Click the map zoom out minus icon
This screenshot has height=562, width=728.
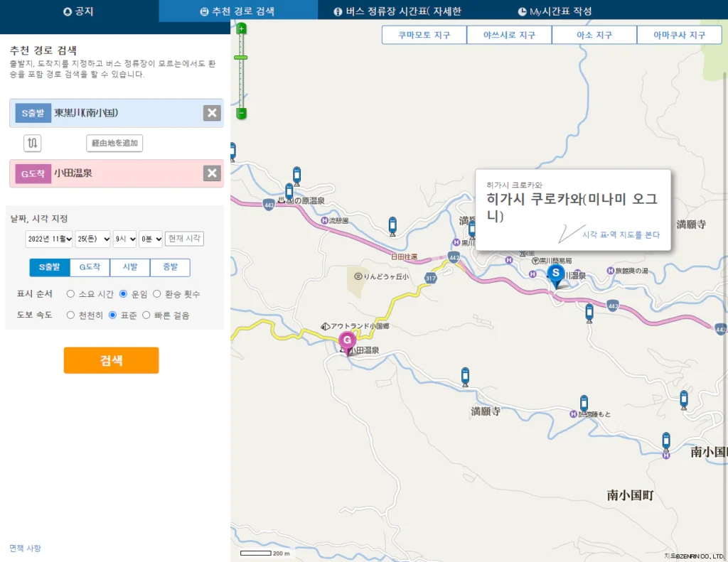(242, 113)
